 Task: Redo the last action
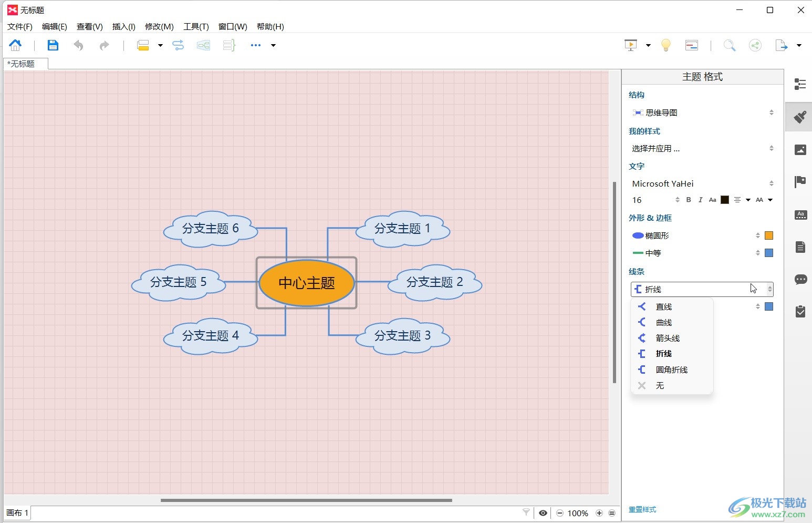[104, 45]
